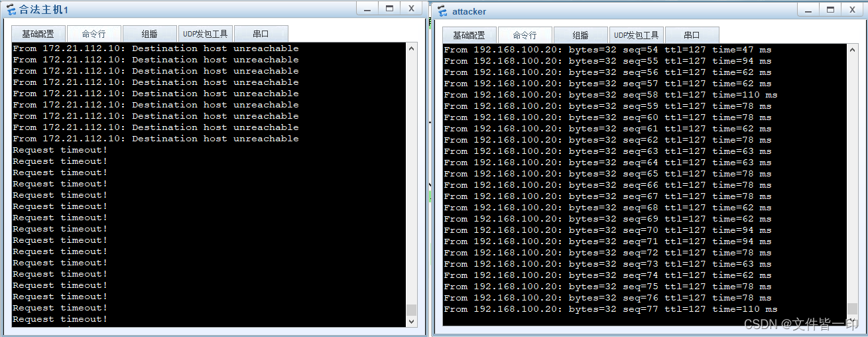Click the attacker line with seq=61
868x337 pixels.
click(607, 129)
